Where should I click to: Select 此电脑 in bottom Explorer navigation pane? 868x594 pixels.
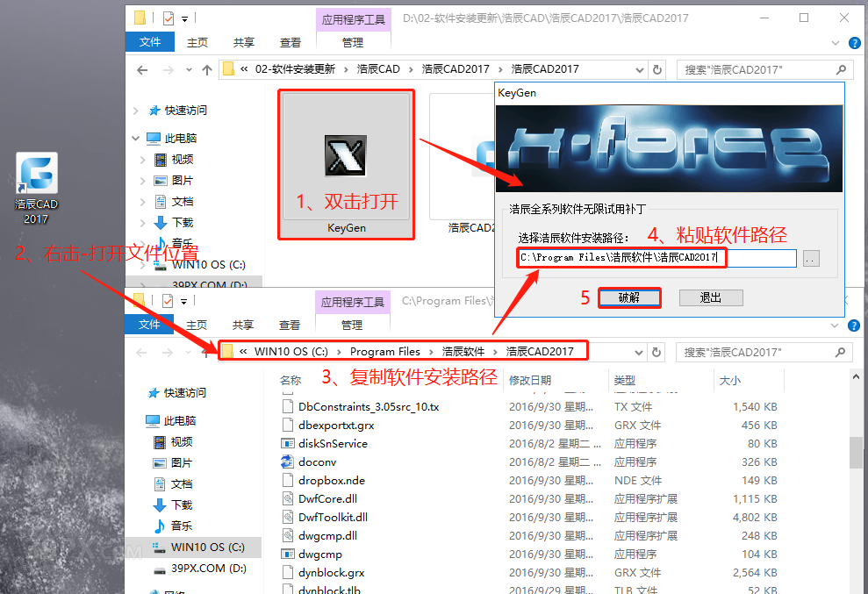(180, 421)
